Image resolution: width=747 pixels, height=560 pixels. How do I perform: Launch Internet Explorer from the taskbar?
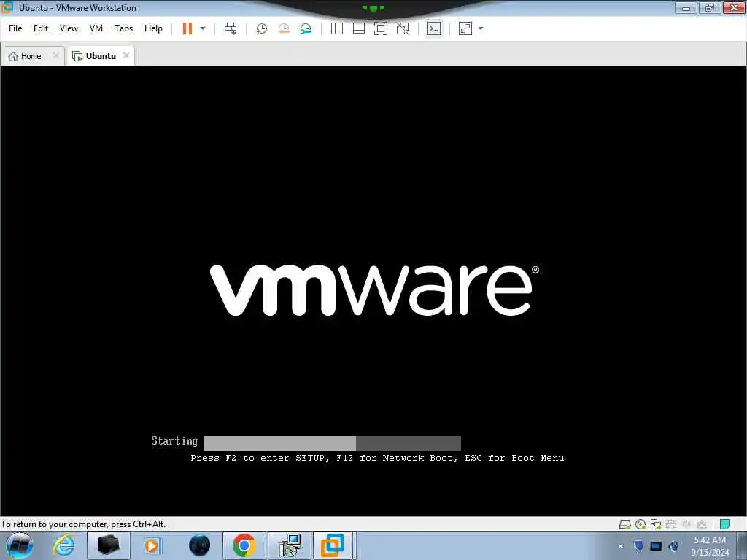[64, 545]
